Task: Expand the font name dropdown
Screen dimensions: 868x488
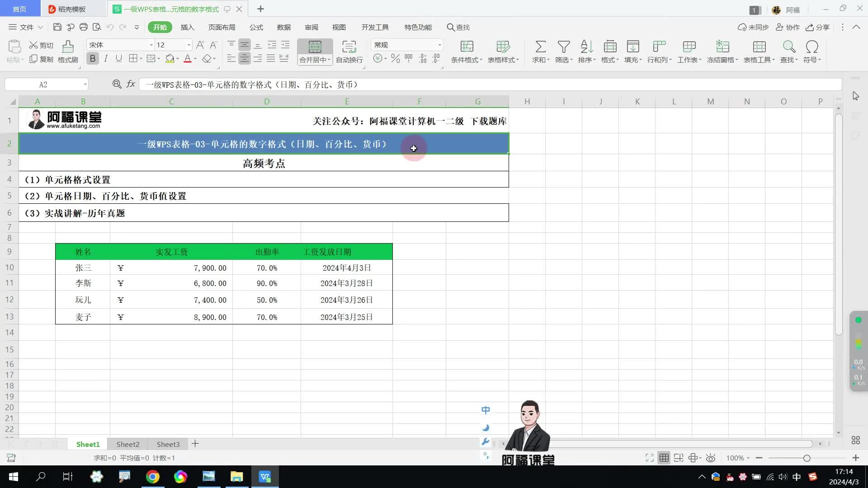Action: [x=151, y=45]
